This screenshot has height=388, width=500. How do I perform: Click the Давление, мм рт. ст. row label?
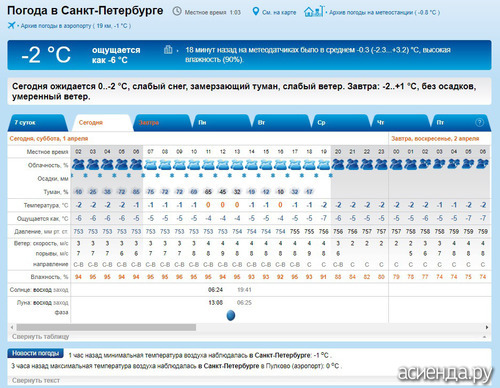[41, 231]
